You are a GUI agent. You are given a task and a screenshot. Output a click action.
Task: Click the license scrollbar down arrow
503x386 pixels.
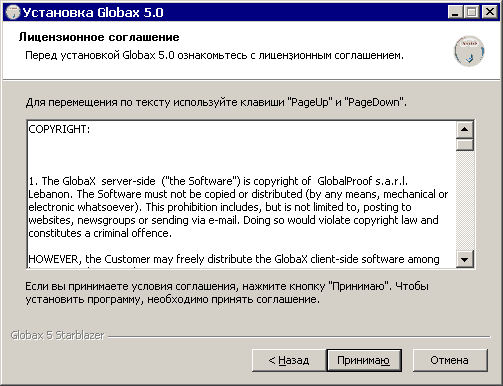(465, 259)
